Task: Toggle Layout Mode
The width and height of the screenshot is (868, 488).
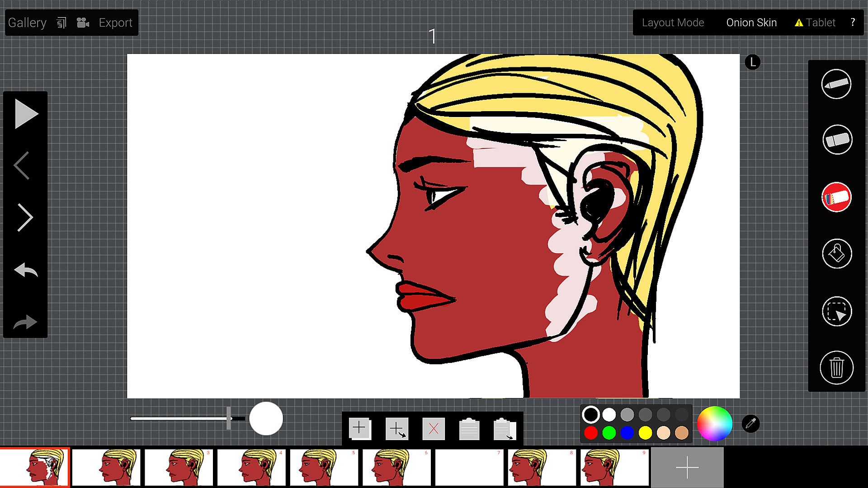Action: coord(673,23)
